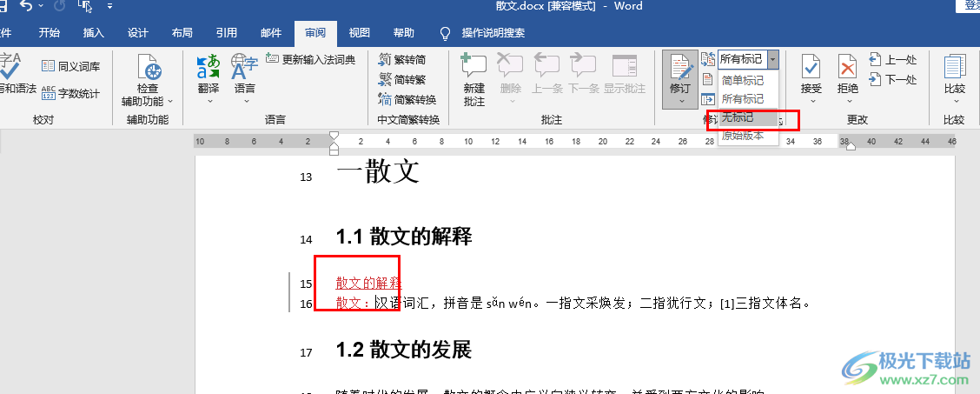Click the Undo arrow in the title bar
Screen dimensions: 980x394
(x=26, y=5)
